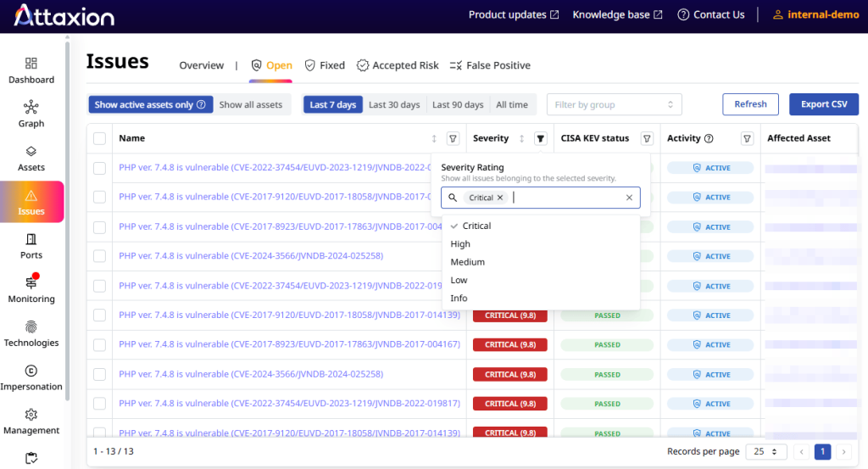Open issue CVE-2024-3566 in fourth row
Viewport: 868px width, 469px height.
coord(251,256)
